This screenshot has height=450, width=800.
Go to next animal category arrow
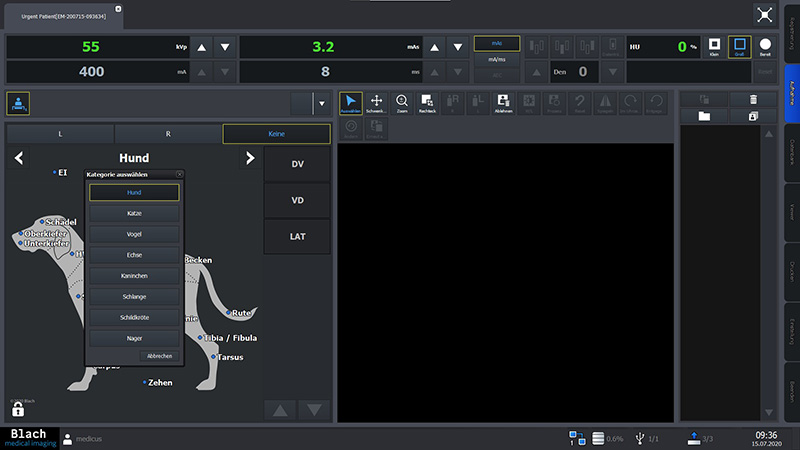click(250, 158)
